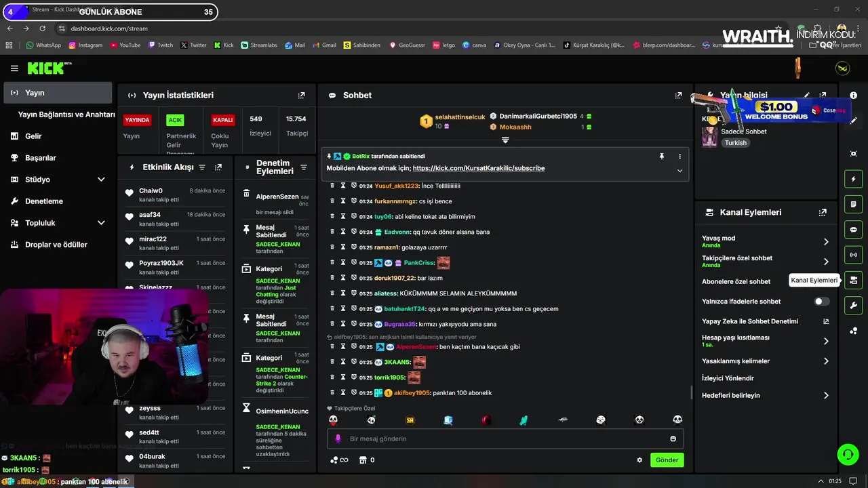The width and height of the screenshot is (868, 488).
Task: Click the Bir mesaj gönderin input field
Action: click(x=505, y=439)
